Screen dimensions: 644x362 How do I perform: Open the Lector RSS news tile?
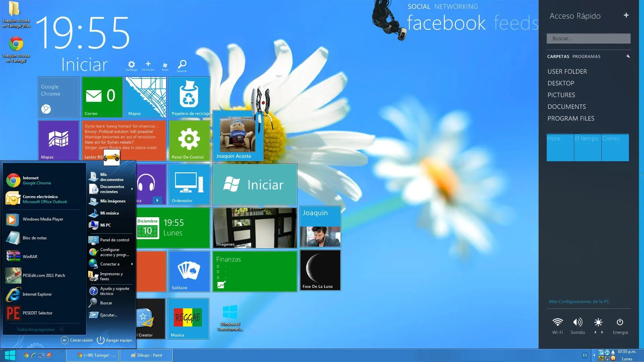(124, 140)
